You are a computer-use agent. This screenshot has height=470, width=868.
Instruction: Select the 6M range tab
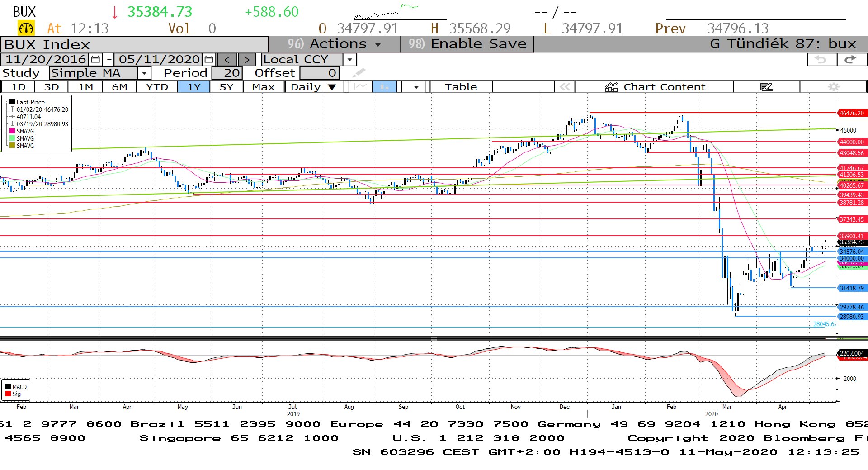point(119,87)
